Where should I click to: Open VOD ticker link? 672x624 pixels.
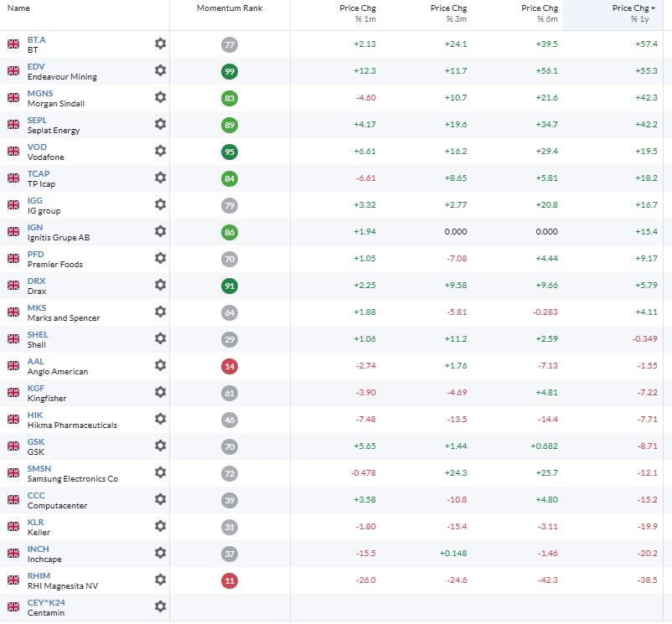(x=37, y=147)
